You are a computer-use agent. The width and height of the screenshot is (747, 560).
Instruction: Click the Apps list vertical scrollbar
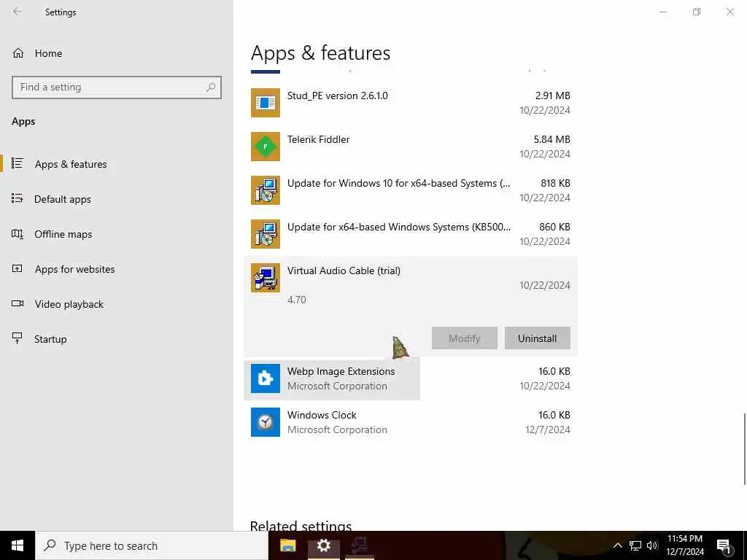[x=745, y=449]
